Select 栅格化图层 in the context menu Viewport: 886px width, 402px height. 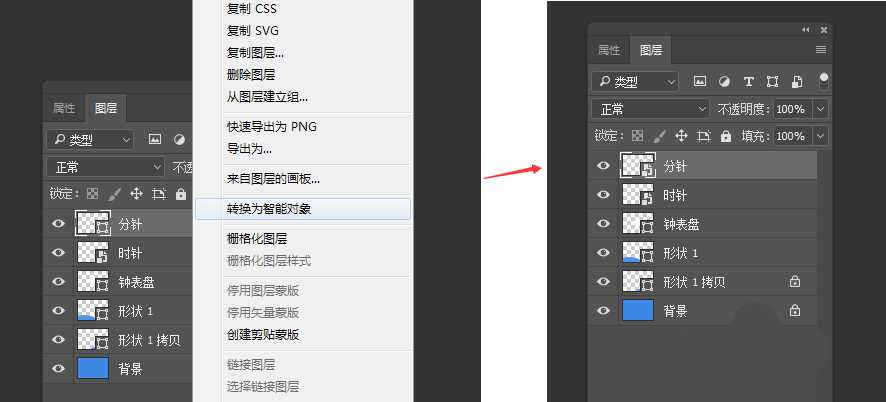pyautogui.click(x=257, y=239)
